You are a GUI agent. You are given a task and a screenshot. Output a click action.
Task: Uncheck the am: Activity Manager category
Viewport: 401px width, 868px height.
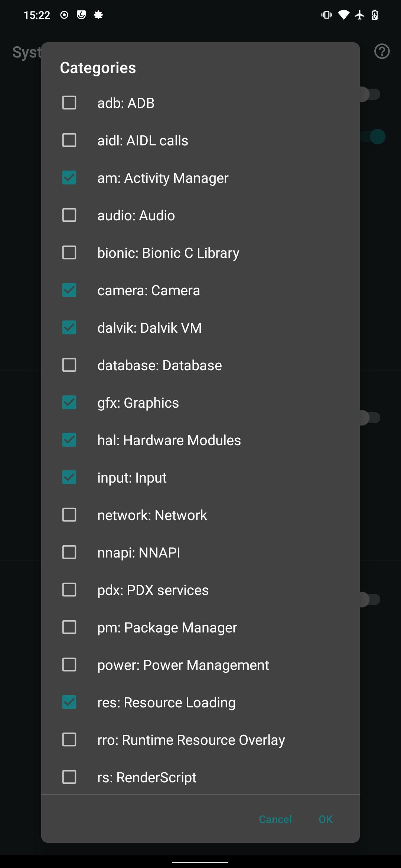click(69, 178)
